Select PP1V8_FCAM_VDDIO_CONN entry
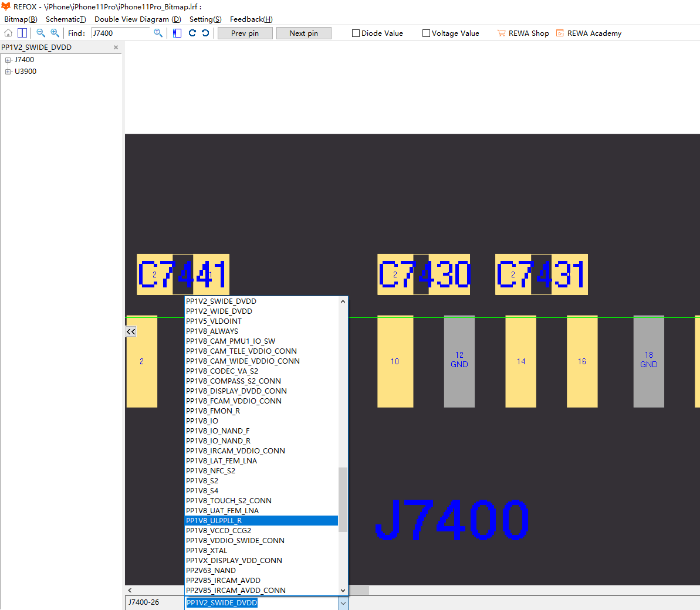 tap(261, 401)
